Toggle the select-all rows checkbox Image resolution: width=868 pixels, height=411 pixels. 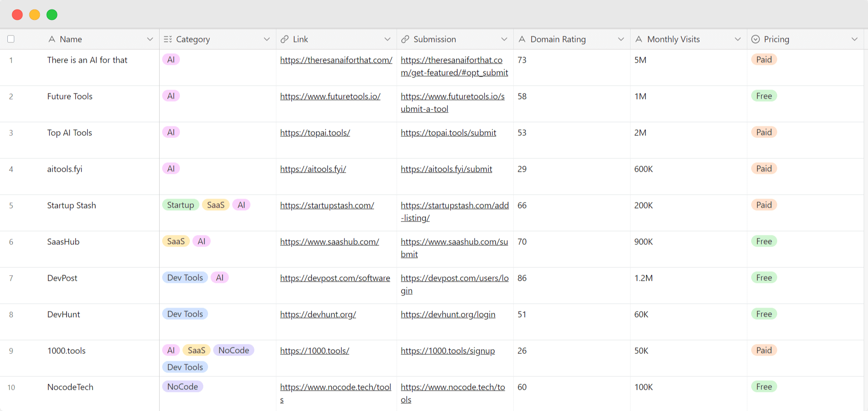(x=11, y=39)
